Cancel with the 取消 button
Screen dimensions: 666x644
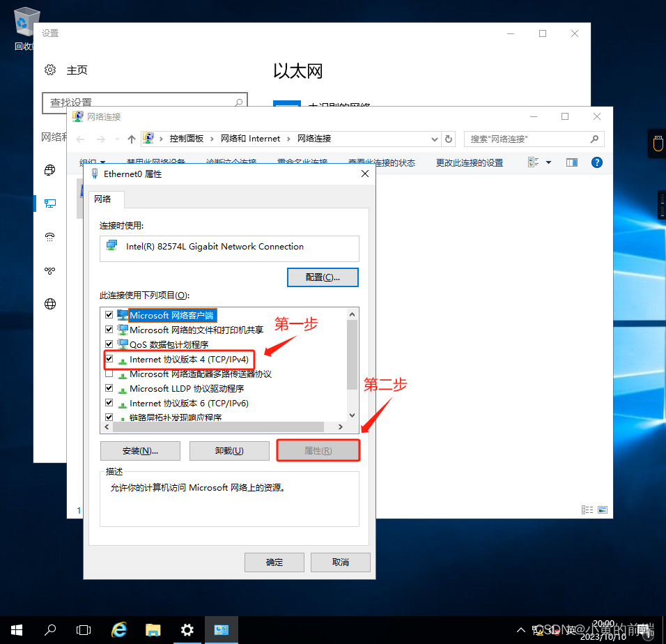click(341, 562)
